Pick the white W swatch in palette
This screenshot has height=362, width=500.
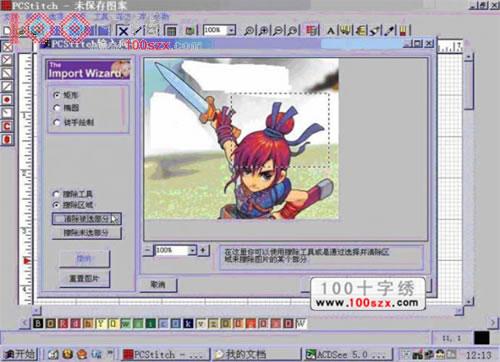(x=301, y=323)
